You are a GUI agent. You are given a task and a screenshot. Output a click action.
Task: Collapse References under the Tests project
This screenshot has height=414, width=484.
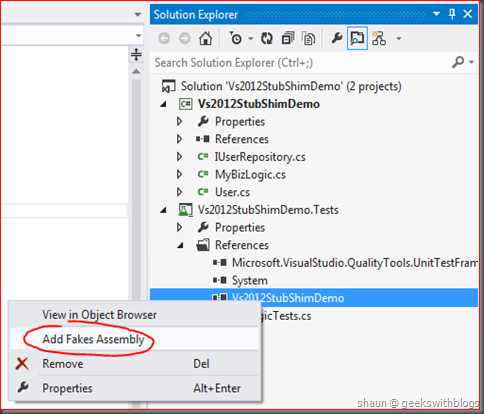coord(180,246)
